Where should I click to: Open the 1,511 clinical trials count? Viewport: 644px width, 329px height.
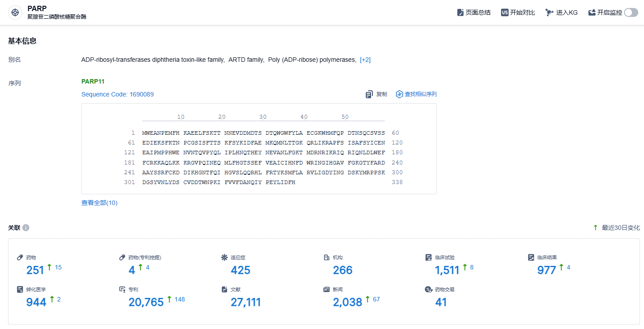tap(447, 270)
